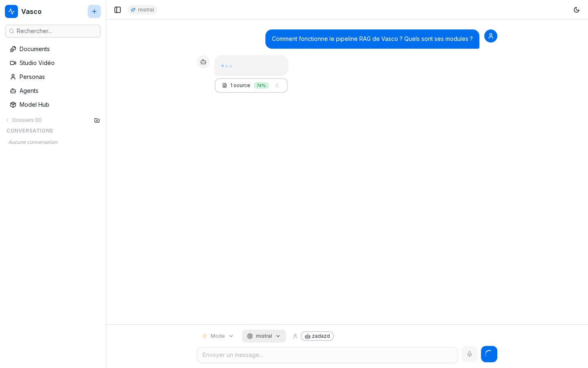Click the Rechercher search field
The image size is (588, 368).
[x=53, y=31]
